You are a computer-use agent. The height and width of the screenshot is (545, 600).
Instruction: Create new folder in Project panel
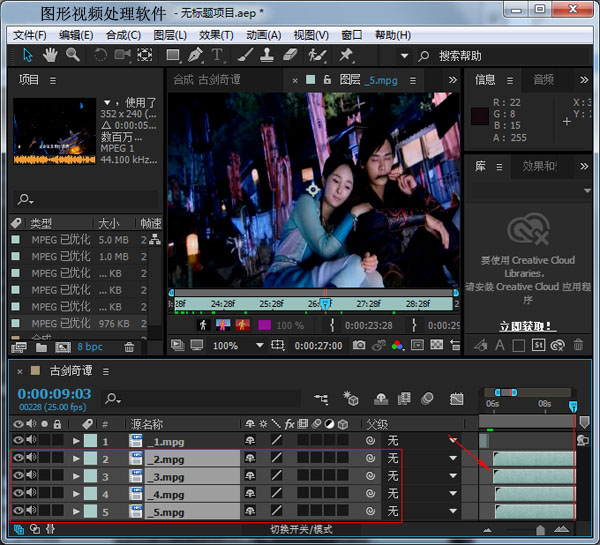click(41, 348)
